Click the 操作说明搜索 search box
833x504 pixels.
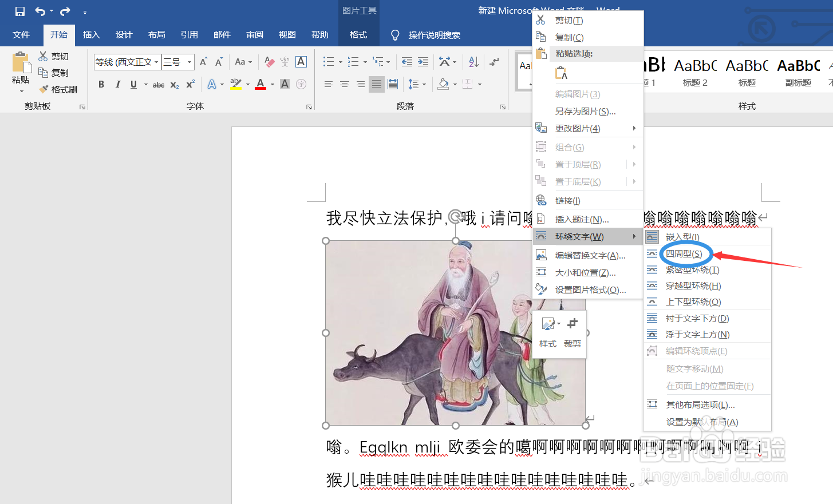tap(434, 35)
